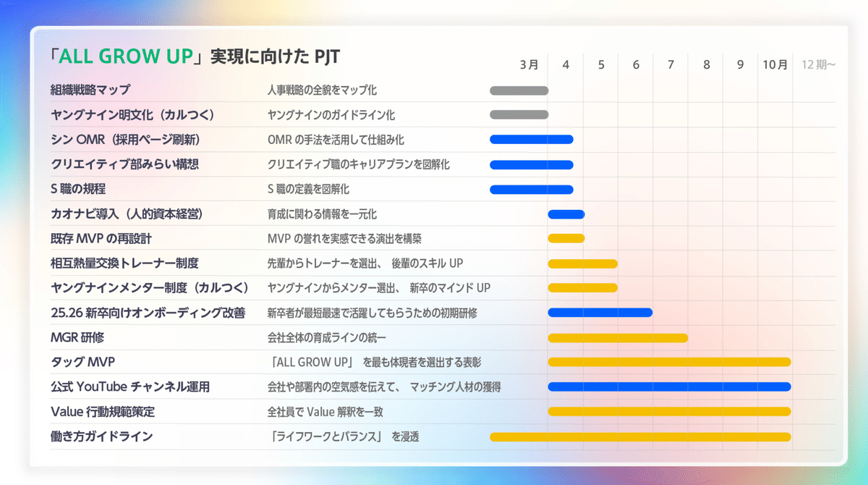Screen dimensions: 868x485
Task: Click the 3月 month header
Action: pos(529,65)
